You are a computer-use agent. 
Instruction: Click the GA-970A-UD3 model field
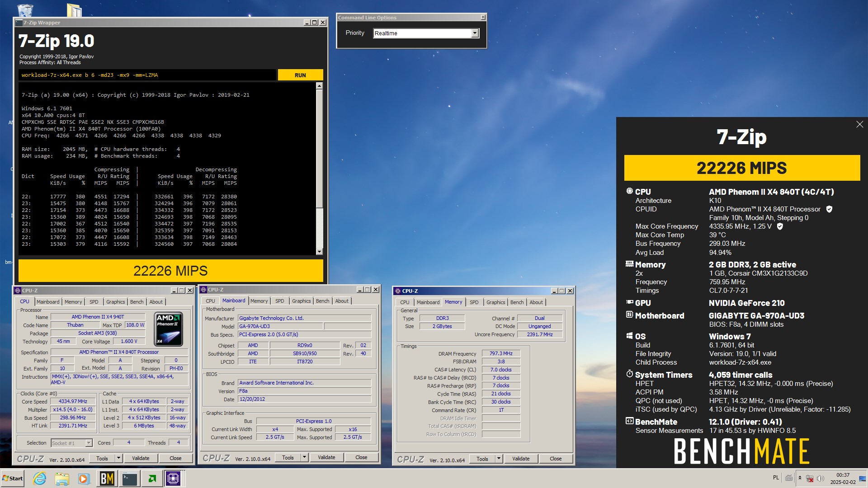pos(280,326)
